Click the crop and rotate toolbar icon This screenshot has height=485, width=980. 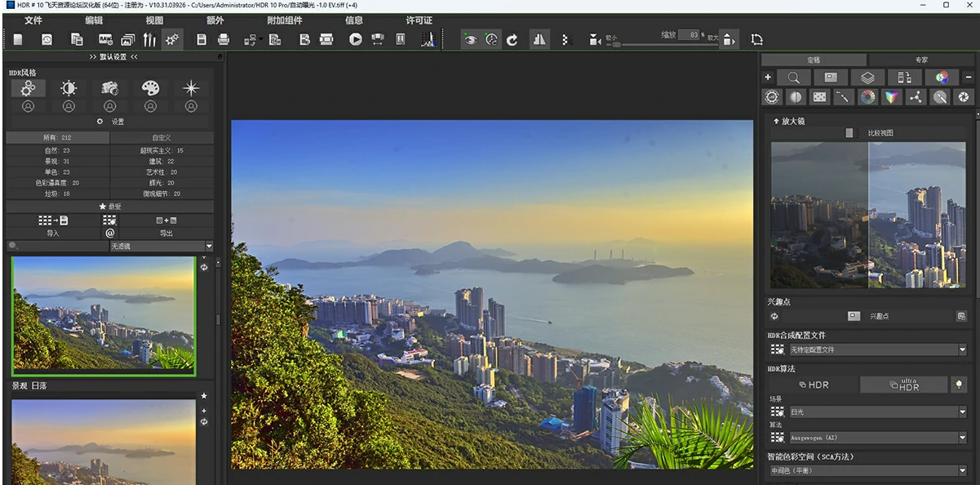click(x=757, y=39)
